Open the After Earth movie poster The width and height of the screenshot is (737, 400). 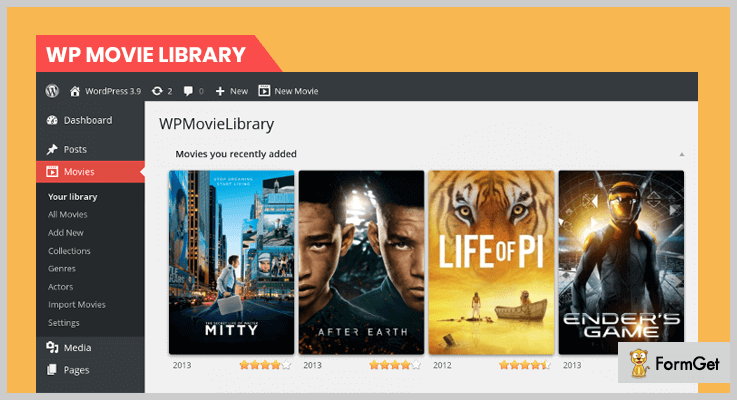click(x=361, y=262)
